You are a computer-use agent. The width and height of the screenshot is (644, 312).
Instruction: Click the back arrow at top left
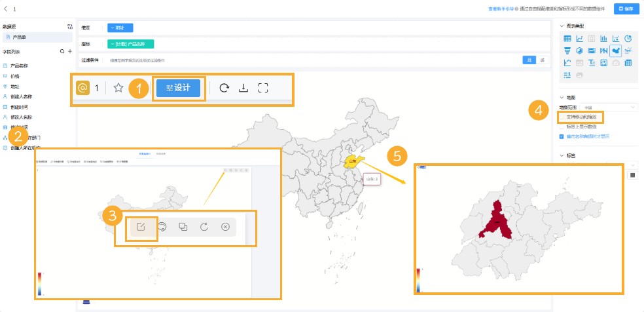click(6, 9)
